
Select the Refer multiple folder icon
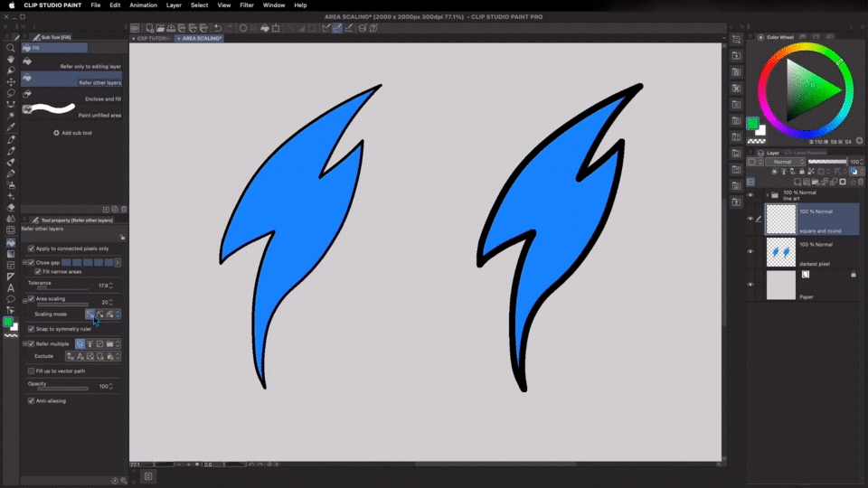(x=109, y=344)
